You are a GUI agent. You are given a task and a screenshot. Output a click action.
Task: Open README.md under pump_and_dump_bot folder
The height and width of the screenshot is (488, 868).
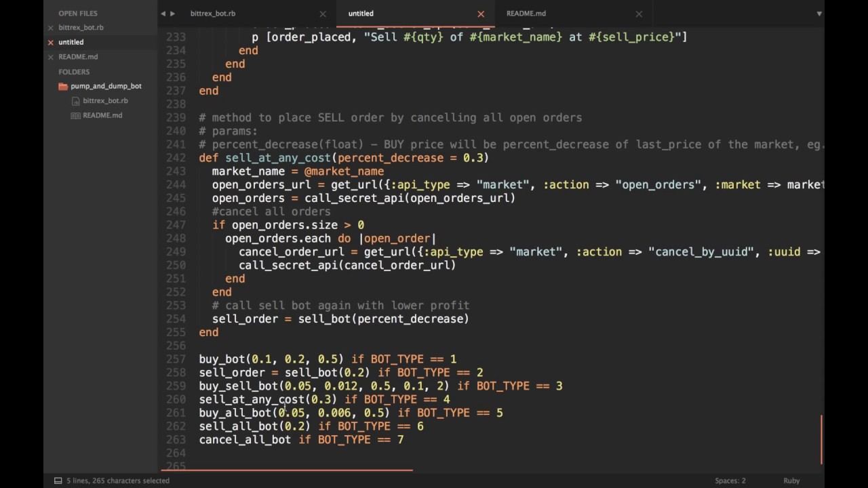(x=102, y=115)
